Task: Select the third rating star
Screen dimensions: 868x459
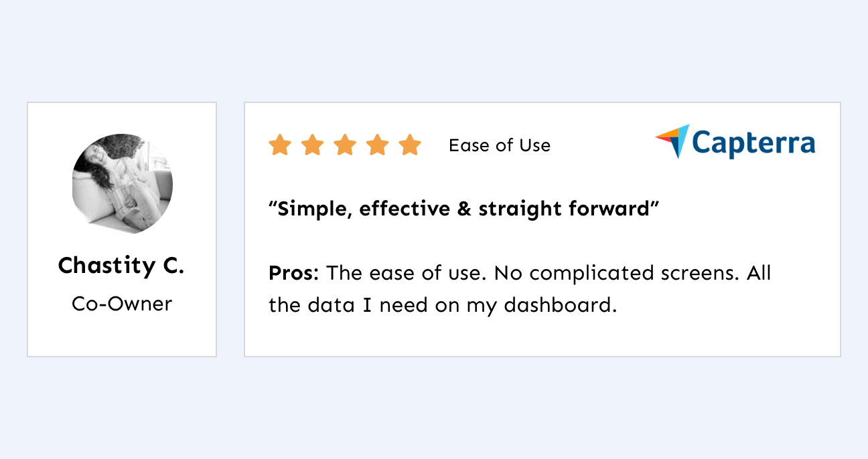Action: click(x=345, y=145)
